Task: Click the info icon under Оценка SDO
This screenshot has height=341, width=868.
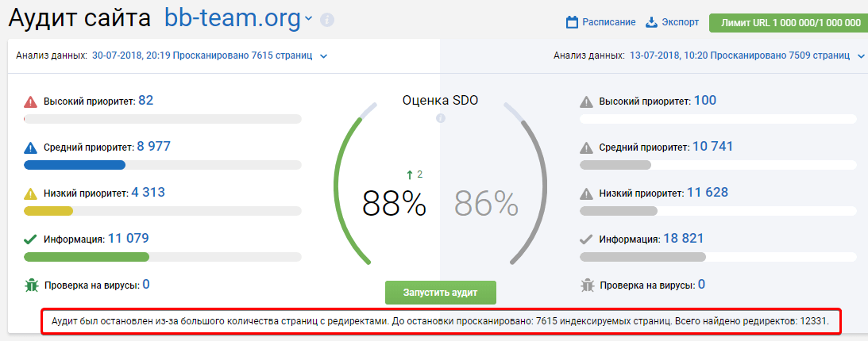Action: click(x=441, y=118)
